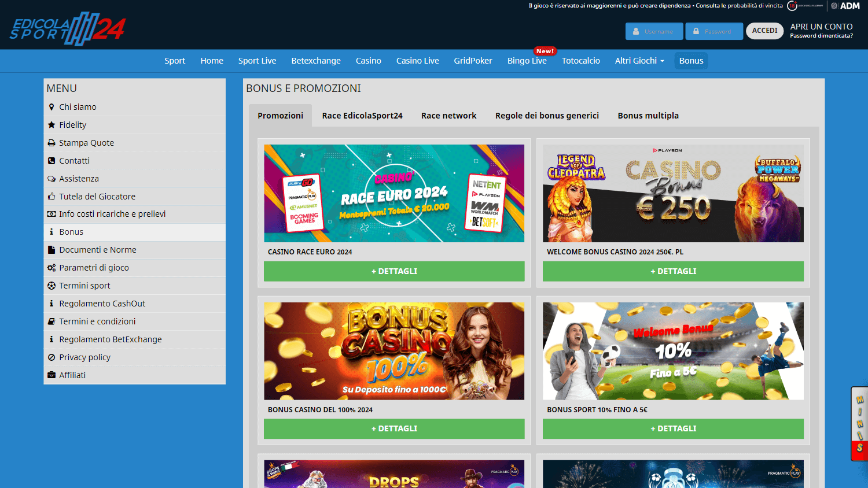The image size is (868, 488).
Task: Open Casino Live in navigation bar
Action: point(418,61)
